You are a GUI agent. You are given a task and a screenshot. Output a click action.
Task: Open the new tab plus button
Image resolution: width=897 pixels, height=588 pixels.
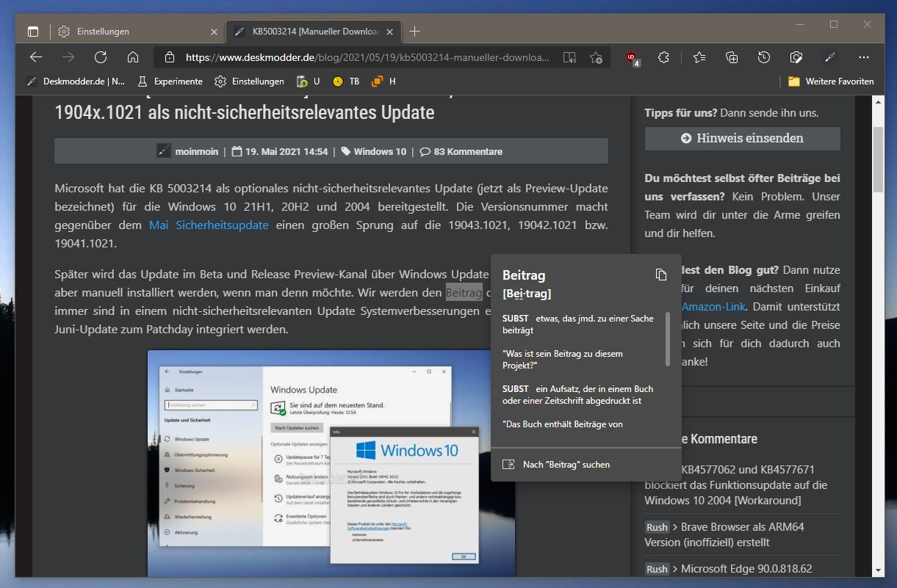(x=414, y=32)
